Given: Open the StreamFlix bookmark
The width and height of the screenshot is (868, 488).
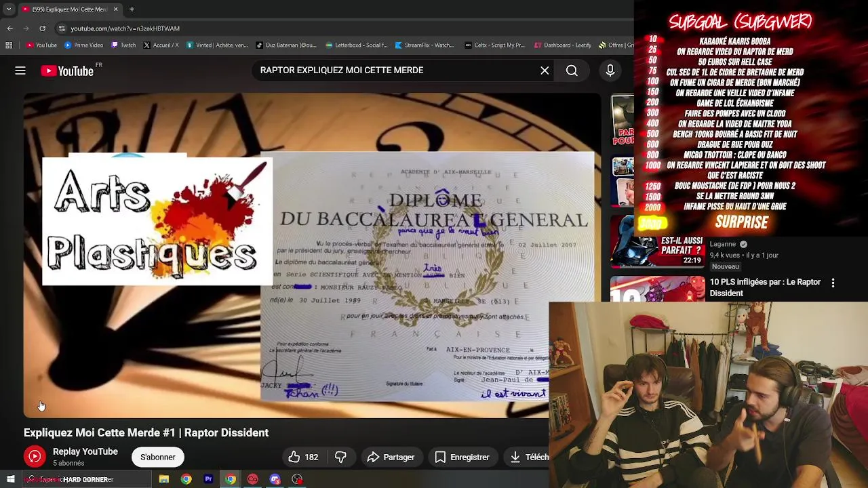Looking at the screenshot, I should coord(424,45).
